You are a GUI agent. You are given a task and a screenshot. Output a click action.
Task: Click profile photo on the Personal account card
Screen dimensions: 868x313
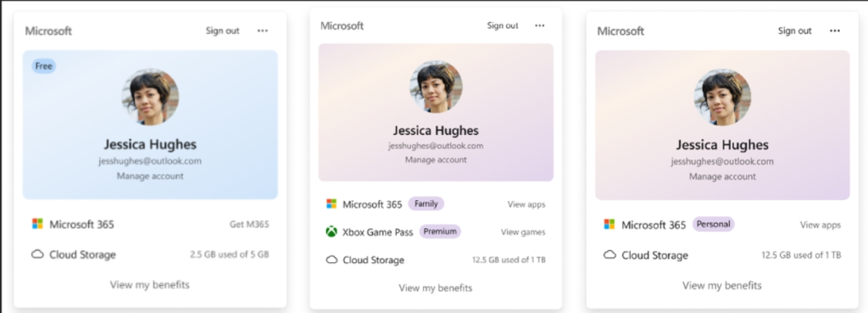pyautogui.click(x=722, y=97)
